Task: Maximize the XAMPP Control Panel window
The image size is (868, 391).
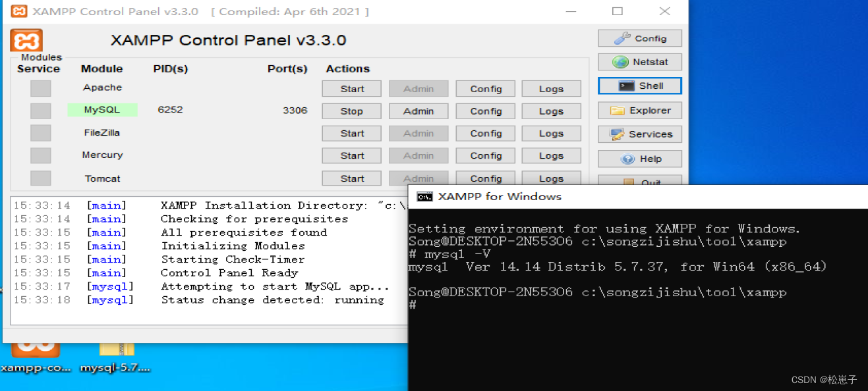Action: 617,11
